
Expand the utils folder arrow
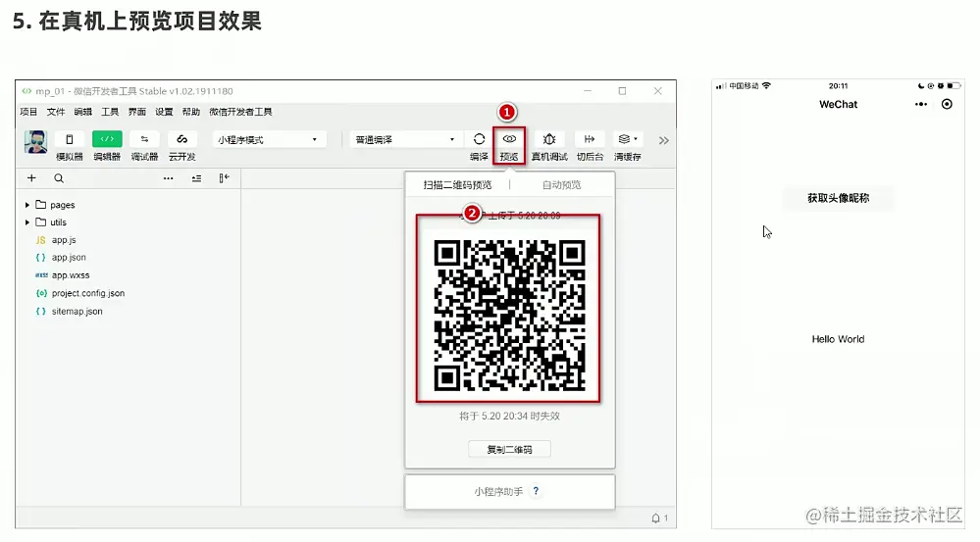26,222
